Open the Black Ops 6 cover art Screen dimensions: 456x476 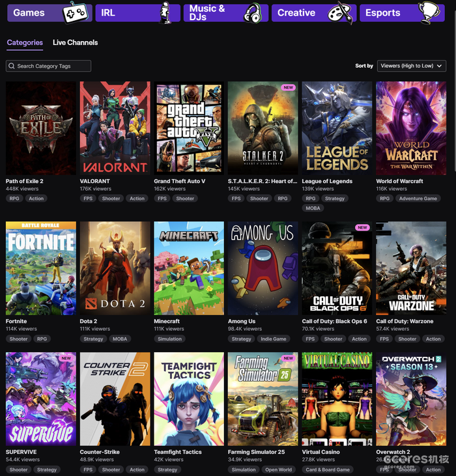(x=337, y=268)
